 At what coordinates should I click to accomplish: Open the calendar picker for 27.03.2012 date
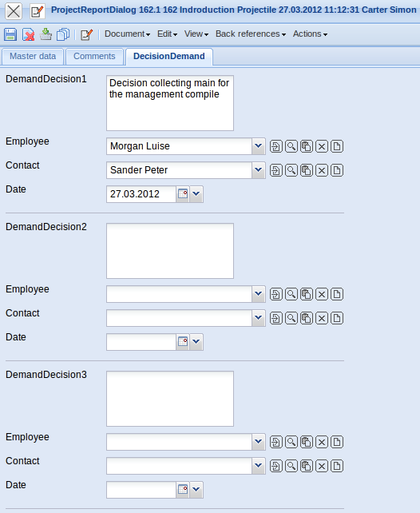click(183, 194)
